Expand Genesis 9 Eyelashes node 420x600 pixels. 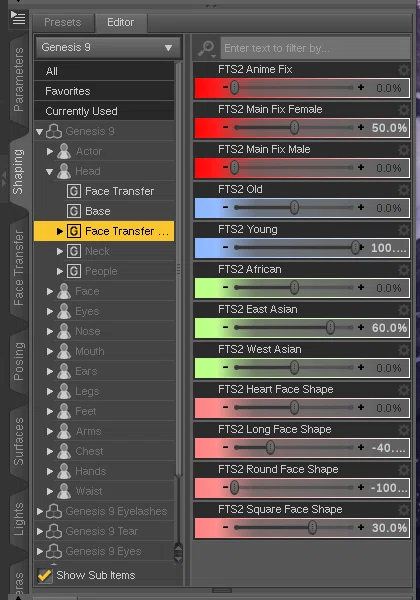click(x=39, y=511)
